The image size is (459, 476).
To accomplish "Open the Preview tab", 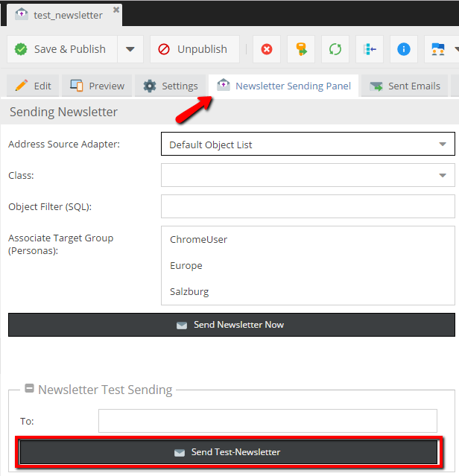I will 97,86.
